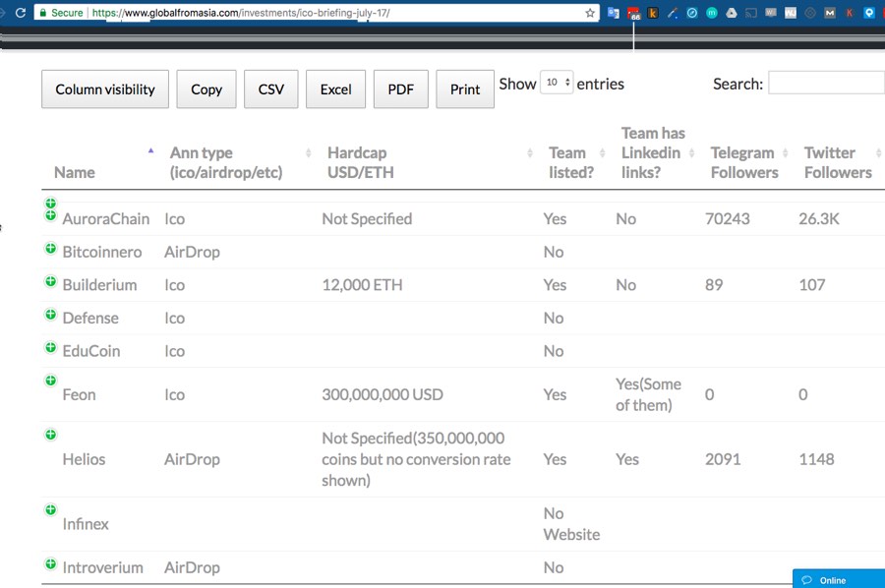Export table as PDF

(401, 89)
